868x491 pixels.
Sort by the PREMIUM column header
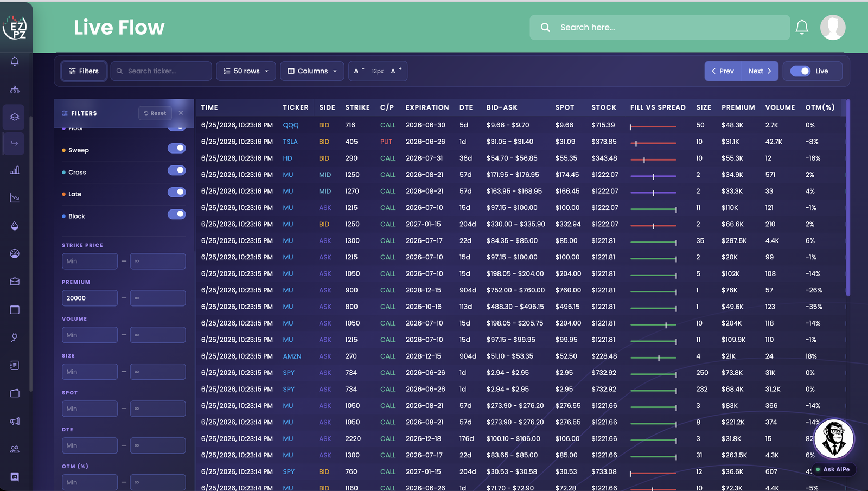pyautogui.click(x=738, y=107)
